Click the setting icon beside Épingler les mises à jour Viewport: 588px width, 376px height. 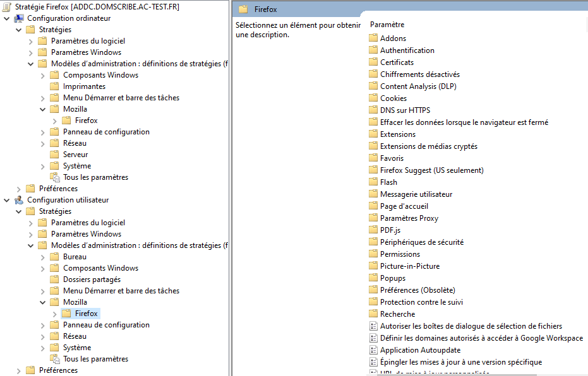tap(373, 362)
